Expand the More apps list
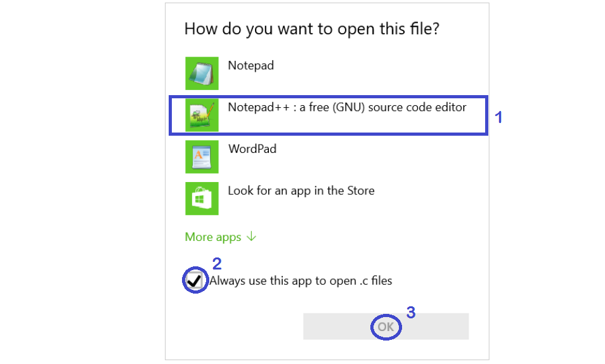Viewport: 605px width, 364px height. click(x=220, y=237)
